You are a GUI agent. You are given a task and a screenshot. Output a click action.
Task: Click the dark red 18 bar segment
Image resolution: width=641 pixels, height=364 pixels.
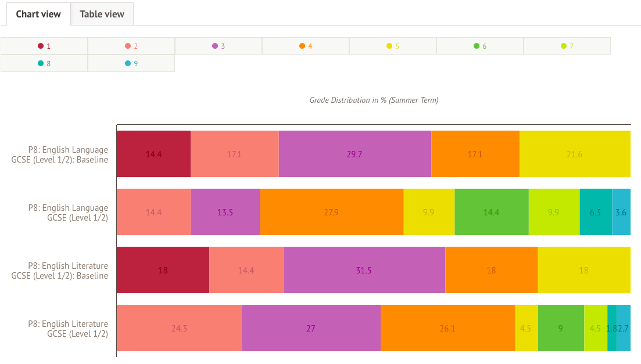(x=163, y=270)
